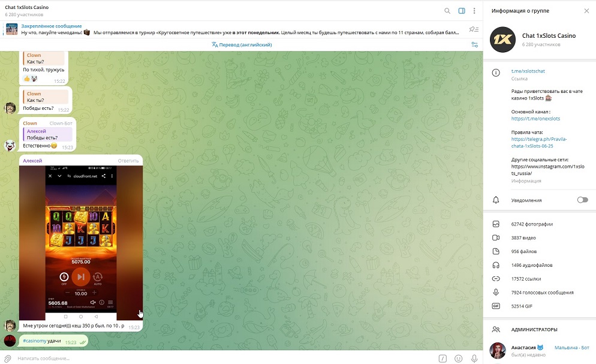Open the 3837 videos section

pyautogui.click(x=523, y=238)
